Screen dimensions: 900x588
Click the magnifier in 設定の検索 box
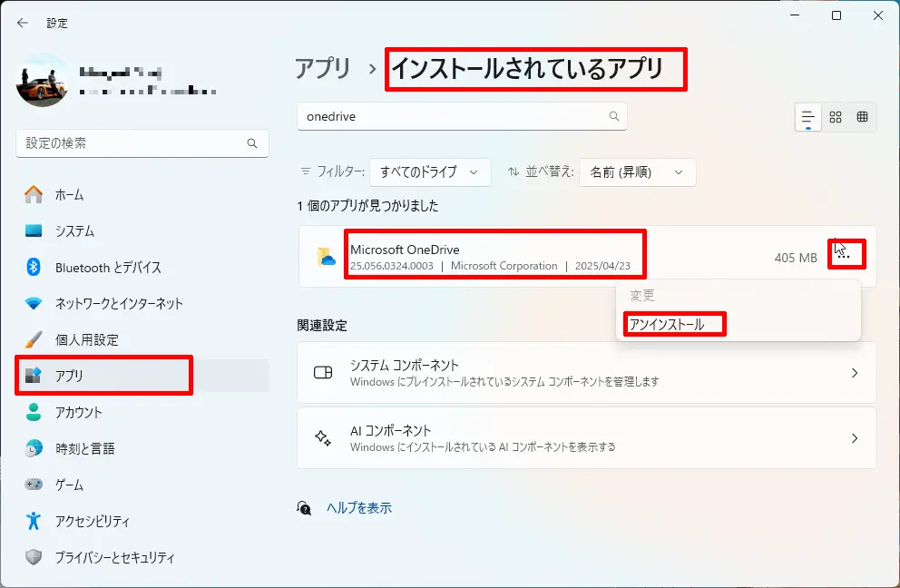coord(252,143)
